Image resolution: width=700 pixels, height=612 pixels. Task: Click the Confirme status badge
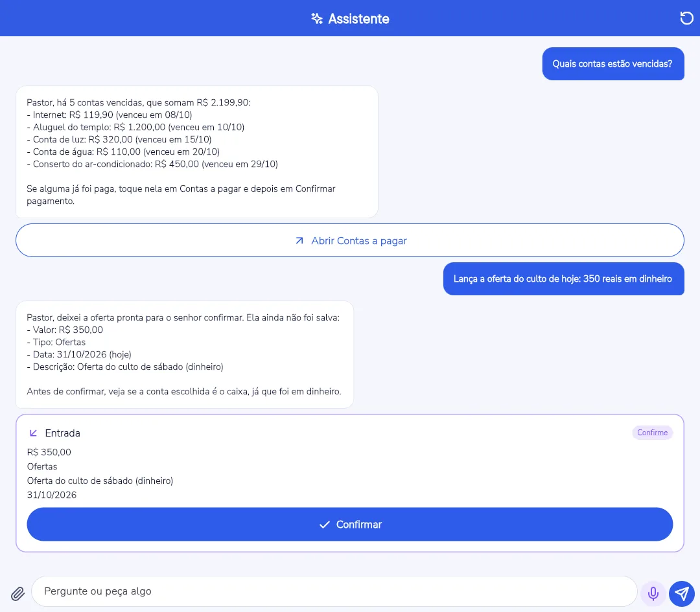pos(652,433)
